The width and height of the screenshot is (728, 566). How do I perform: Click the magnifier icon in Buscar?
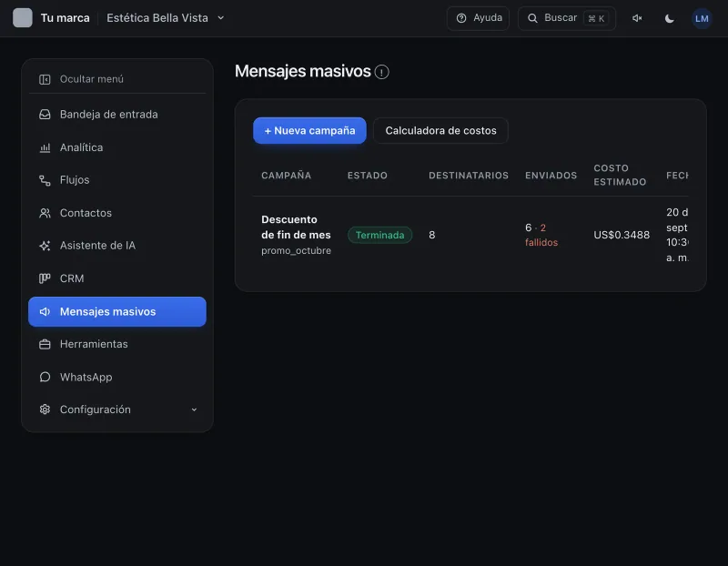click(532, 18)
